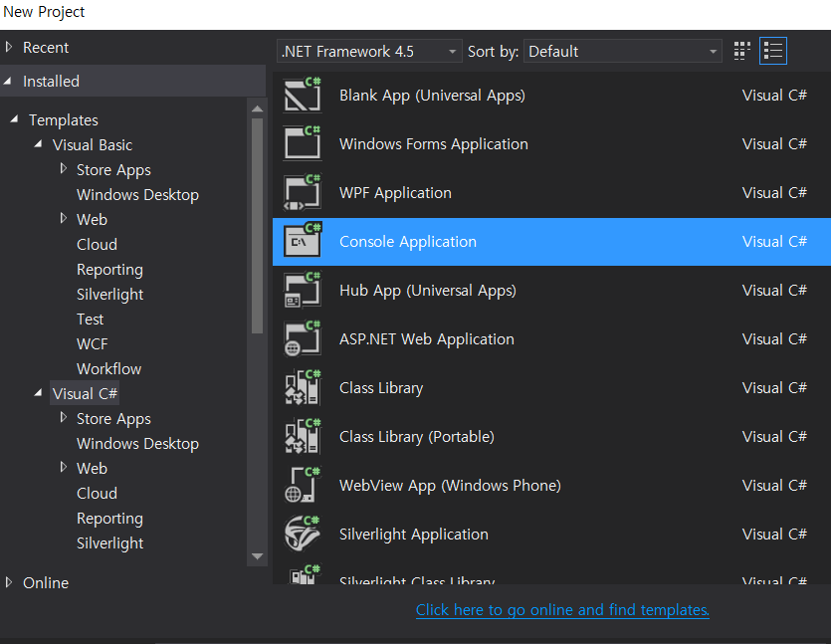Click the Blank App (Universal Apps) template icon
This screenshot has height=644, width=831.
point(303,95)
